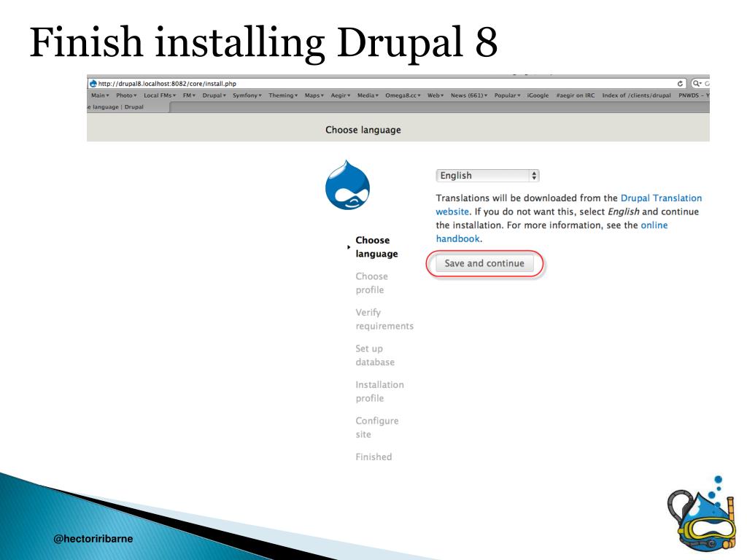747x560 pixels.
Task: Open the Main bookmarks folder
Action: click(x=100, y=96)
